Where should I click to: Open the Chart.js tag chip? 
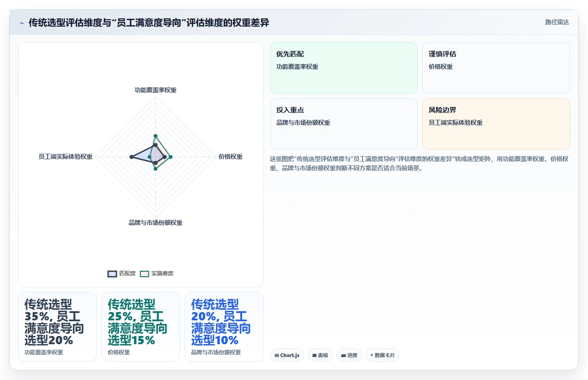(287, 355)
